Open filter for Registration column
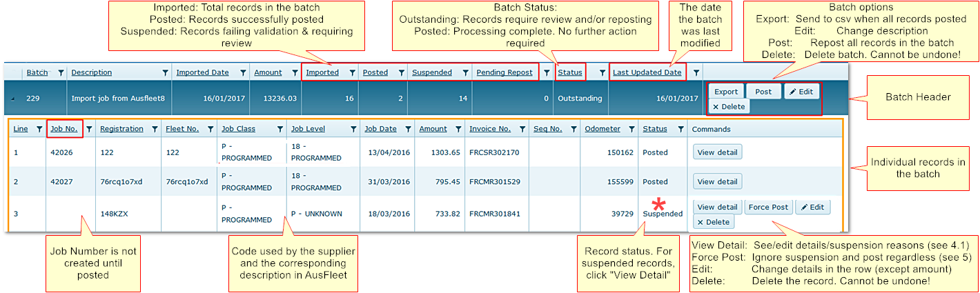 pos(156,129)
